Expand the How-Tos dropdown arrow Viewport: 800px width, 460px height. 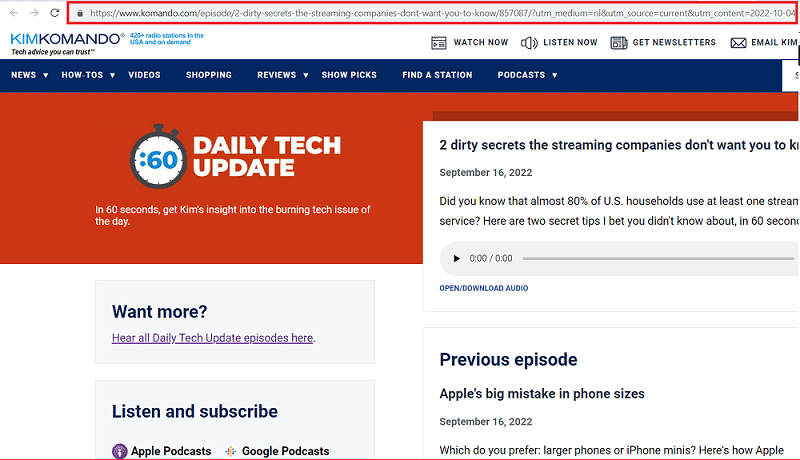click(112, 75)
